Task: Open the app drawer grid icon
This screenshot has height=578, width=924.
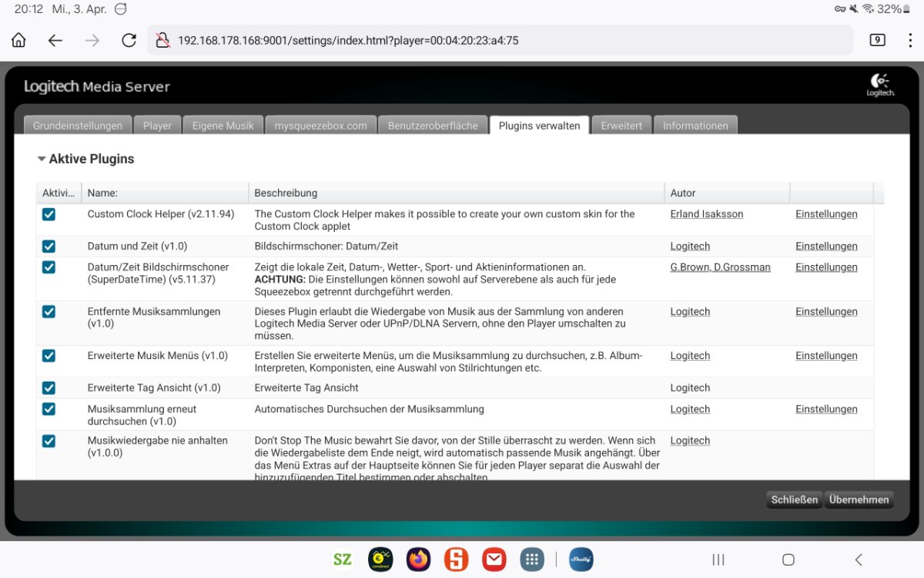Action: pos(532,560)
